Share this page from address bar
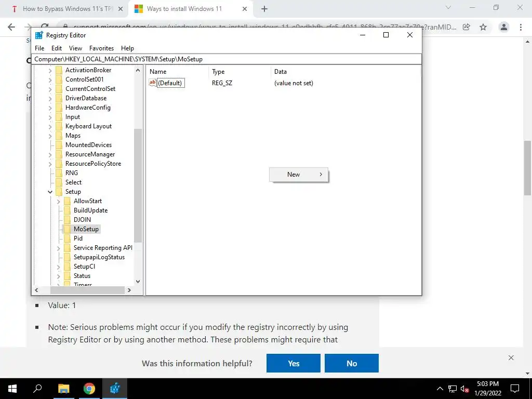Viewport: 532px width, 399px height. coord(467,27)
